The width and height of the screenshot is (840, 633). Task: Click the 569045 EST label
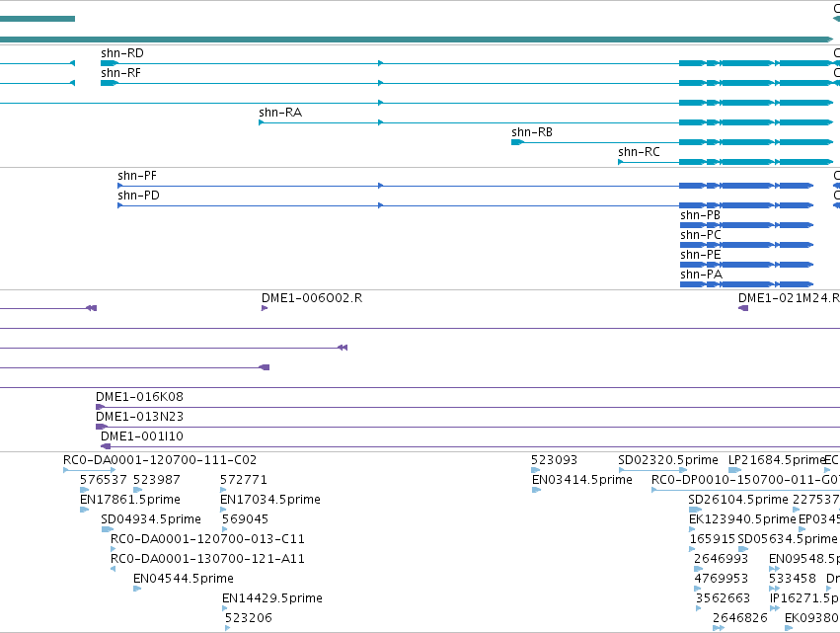[245, 519]
